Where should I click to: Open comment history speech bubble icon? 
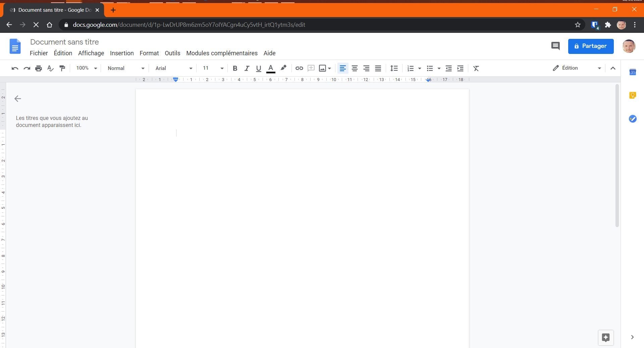click(555, 46)
